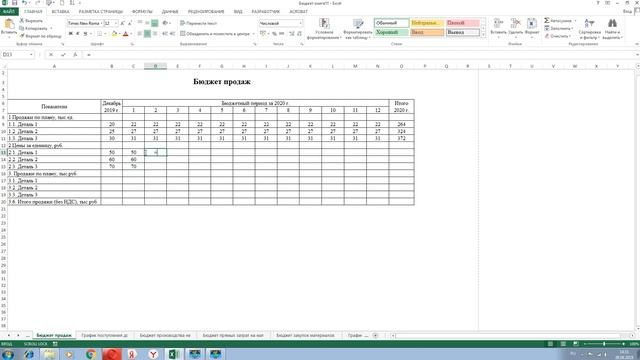Image resolution: width=640 pixels, height=360 pixels.
Task: Open Format as Table (Форматировать как таблицу)
Action: coord(358,29)
